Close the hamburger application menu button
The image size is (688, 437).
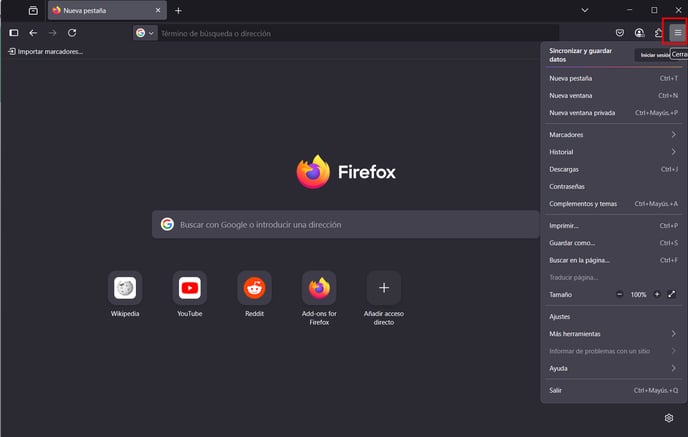677,33
